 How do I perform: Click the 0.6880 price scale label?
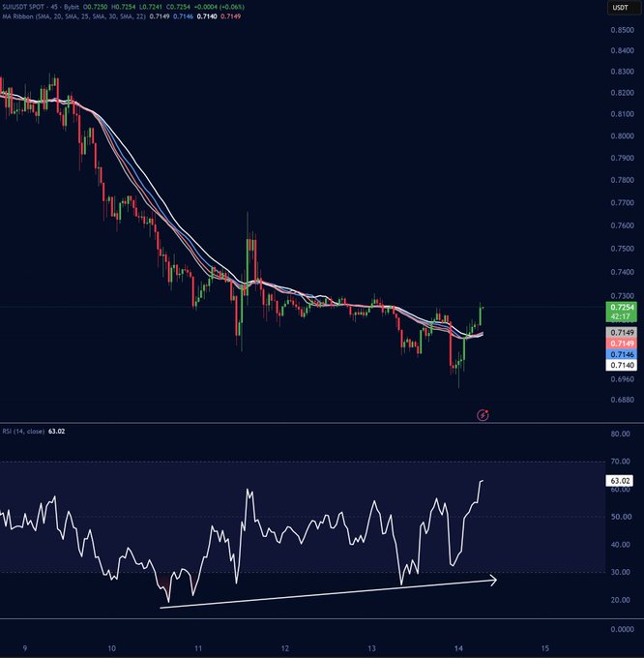pyautogui.click(x=622, y=400)
